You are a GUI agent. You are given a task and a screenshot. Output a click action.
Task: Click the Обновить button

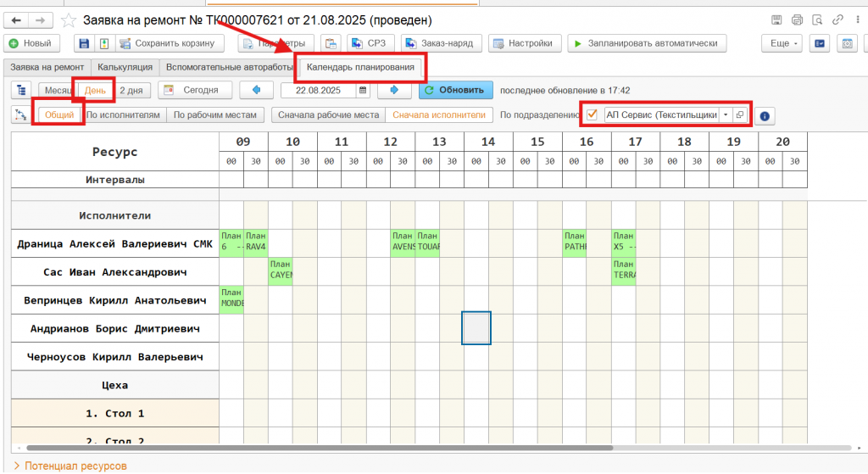(455, 90)
